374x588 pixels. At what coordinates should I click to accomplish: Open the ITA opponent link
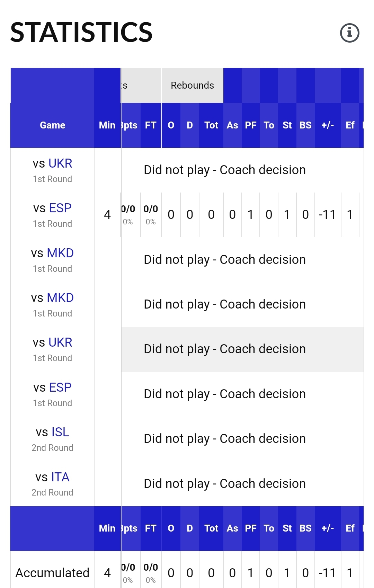coord(61,477)
